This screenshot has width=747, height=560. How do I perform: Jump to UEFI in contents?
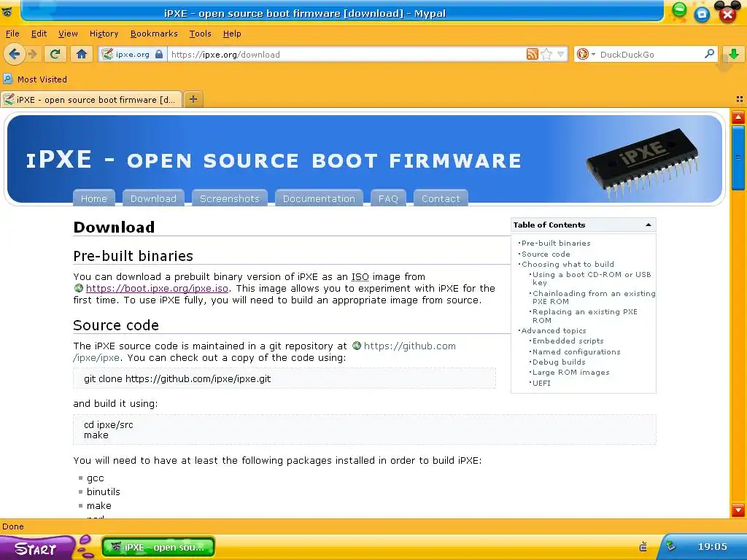541,383
